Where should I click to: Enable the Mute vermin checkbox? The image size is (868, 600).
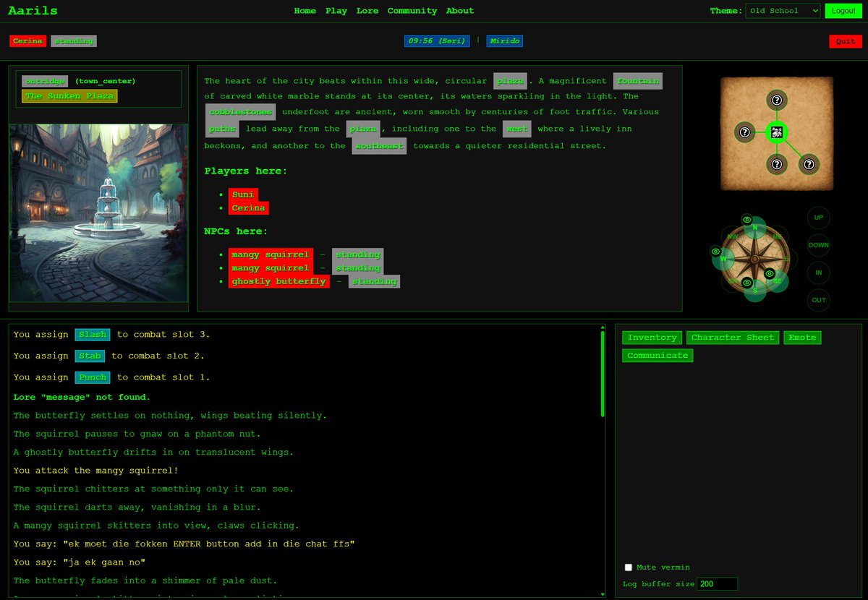[629, 567]
